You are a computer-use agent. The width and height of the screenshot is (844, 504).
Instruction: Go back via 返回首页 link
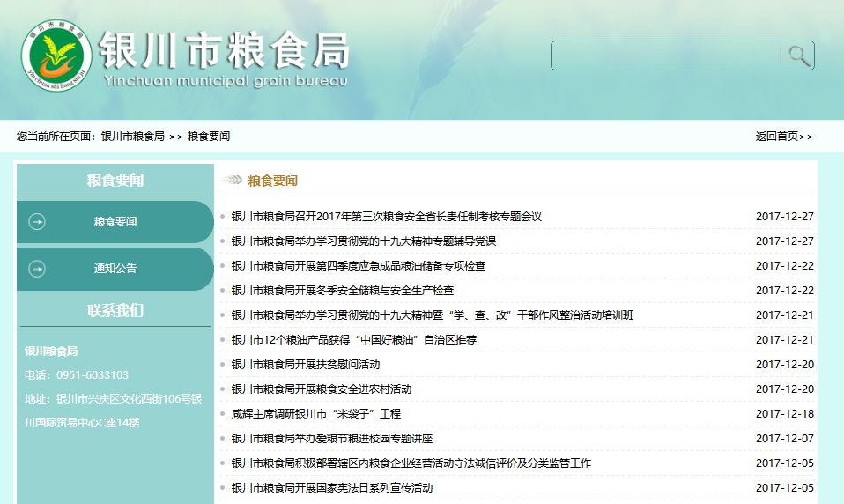pos(783,137)
